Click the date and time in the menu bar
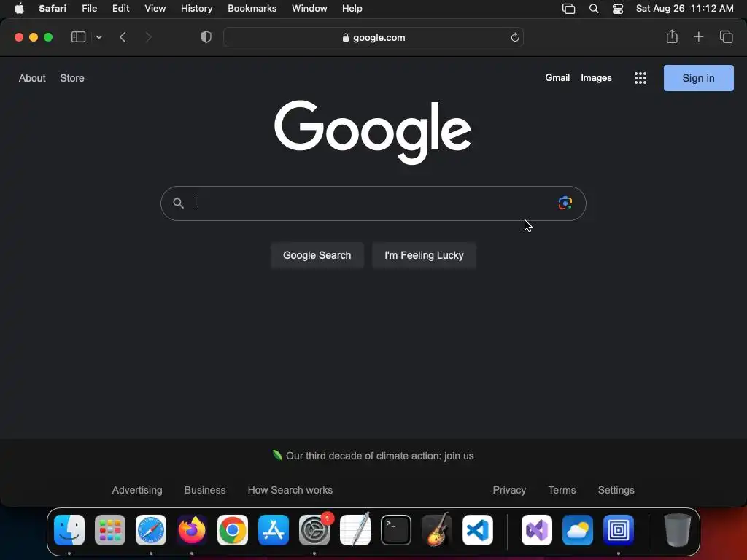The width and height of the screenshot is (747, 560). click(x=684, y=9)
